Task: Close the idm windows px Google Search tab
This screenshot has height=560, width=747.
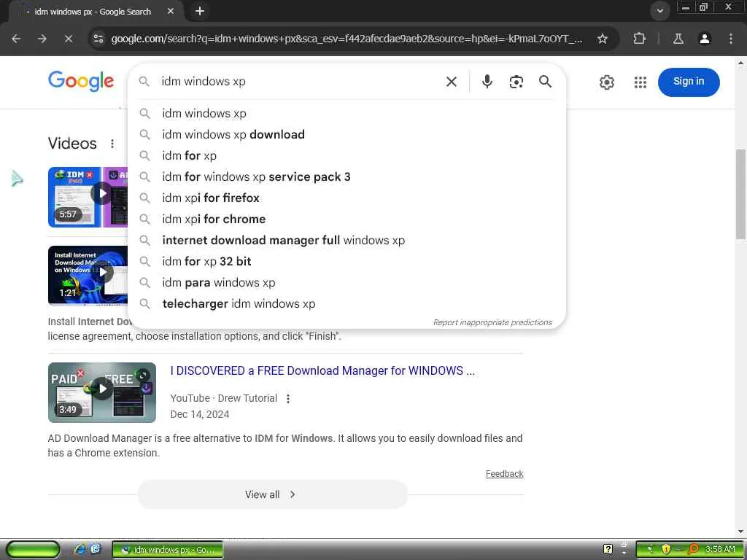Action: [x=171, y=11]
